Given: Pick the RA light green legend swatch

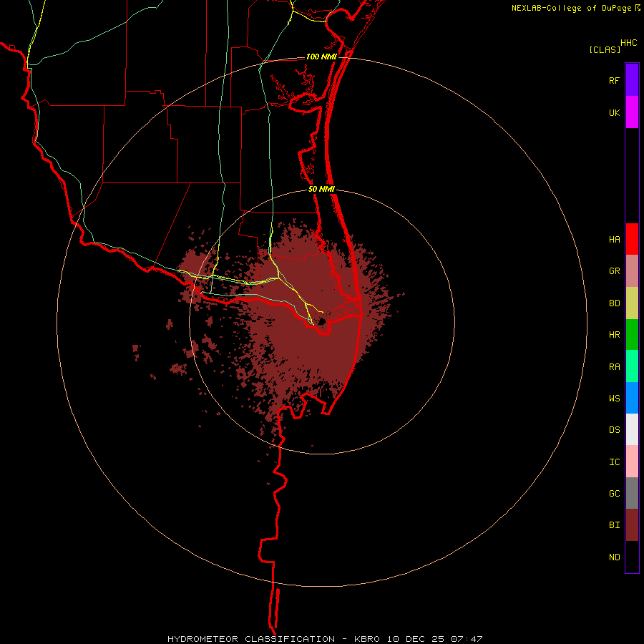Looking at the screenshot, I should [632, 366].
